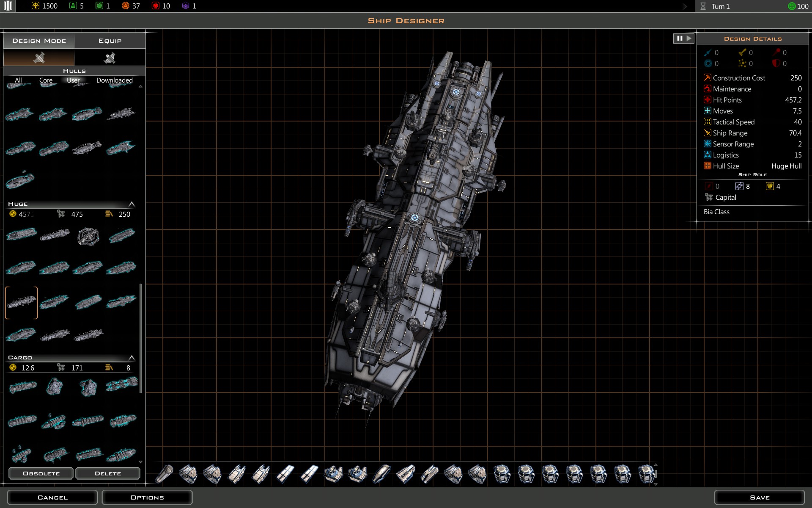
Task: Click the Tactical Speed value 40
Action: coord(798,122)
